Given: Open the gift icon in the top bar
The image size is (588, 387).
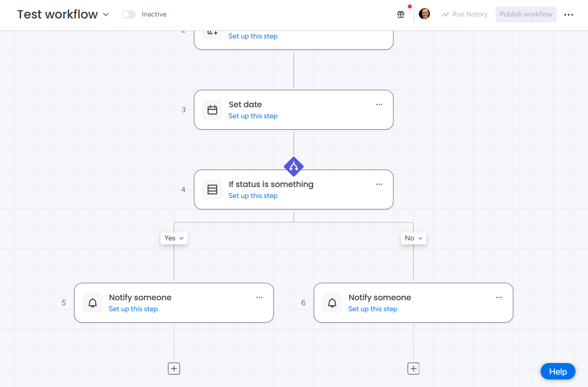Looking at the screenshot, I should pyautogui.click(x=401, y=14).
